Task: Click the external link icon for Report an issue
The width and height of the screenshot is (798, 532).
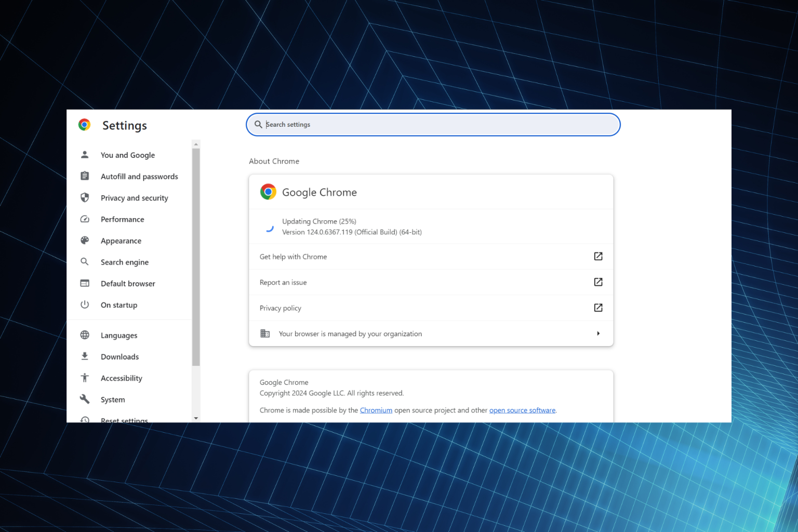Action: pyautogui.click(x=598, y=282)
